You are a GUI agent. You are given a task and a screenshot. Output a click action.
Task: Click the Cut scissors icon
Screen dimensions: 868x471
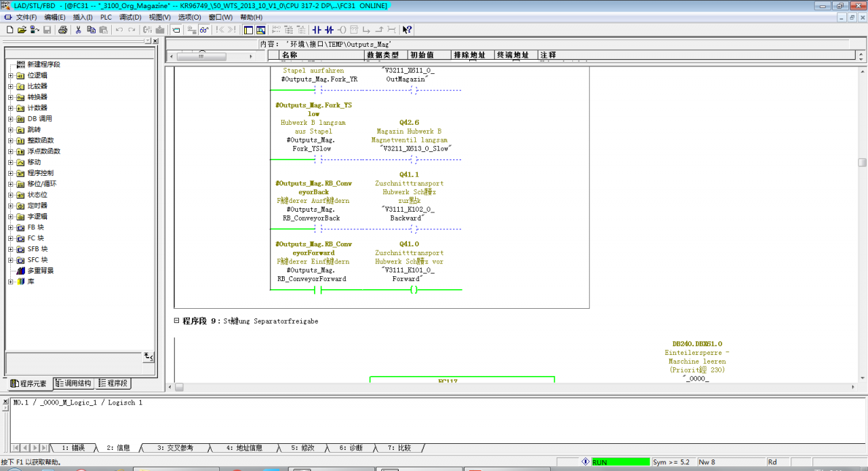click(78, 30)
